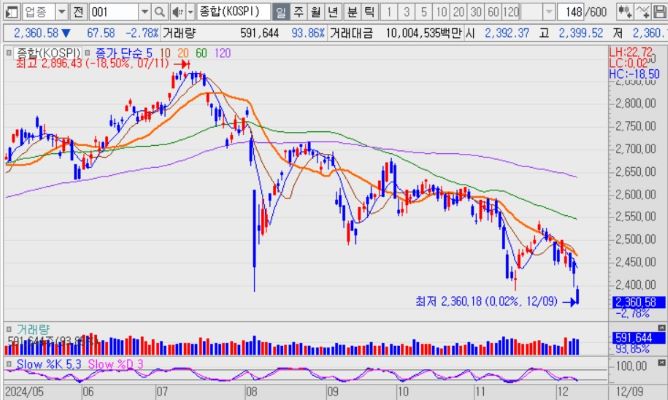Click the 전 button beside the 업종 dropdown
The image size is (668, 400).
[78, 12]
